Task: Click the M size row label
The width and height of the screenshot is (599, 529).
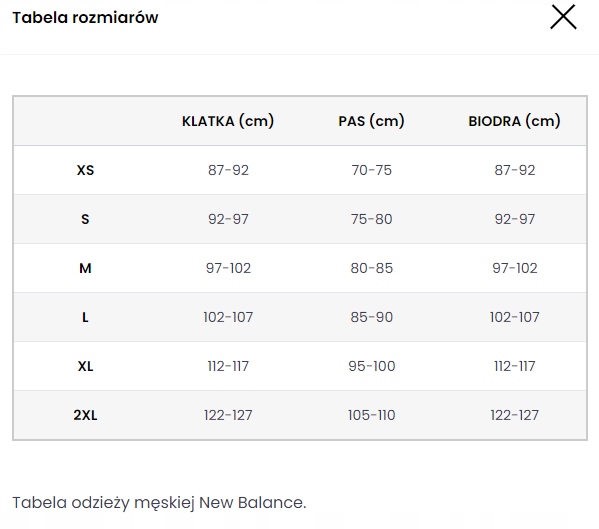Action: coord(85,268)
